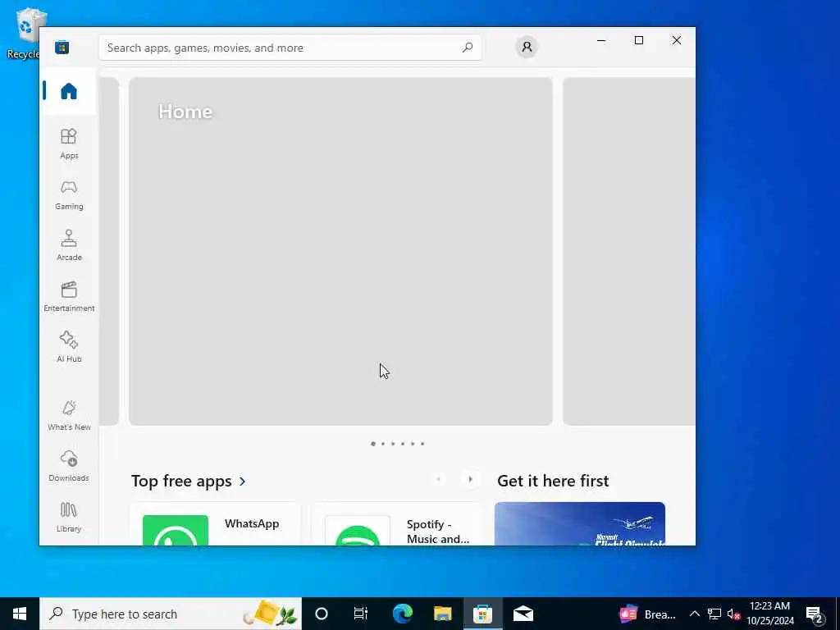
Task: Show hidden system tray icons
Action: click(x=694, y=614)
